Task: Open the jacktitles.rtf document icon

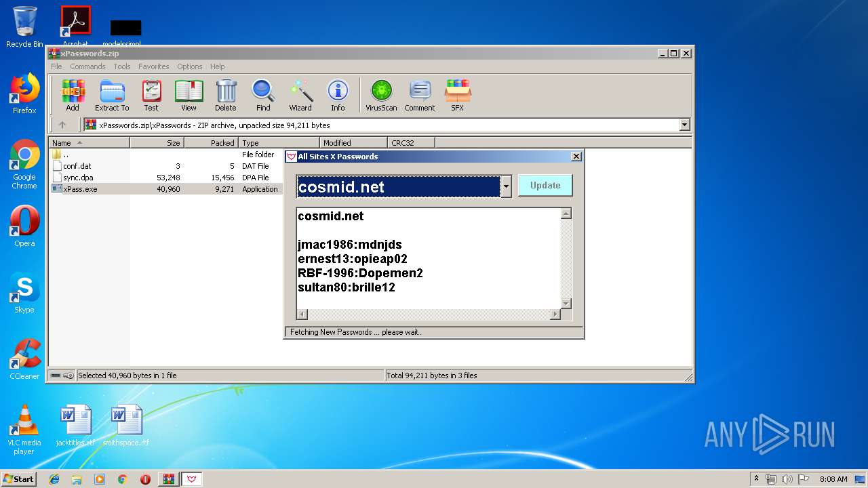Action: pyautogui.click(x=75, y=426)
